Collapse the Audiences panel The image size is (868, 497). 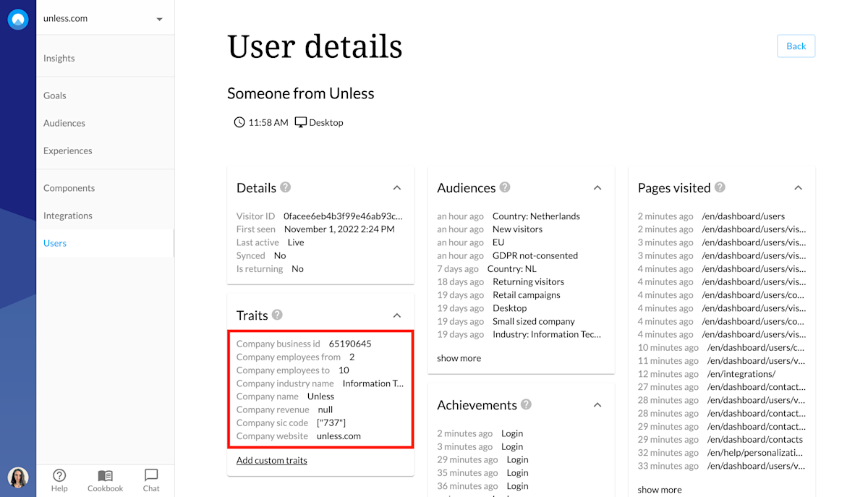597,187
